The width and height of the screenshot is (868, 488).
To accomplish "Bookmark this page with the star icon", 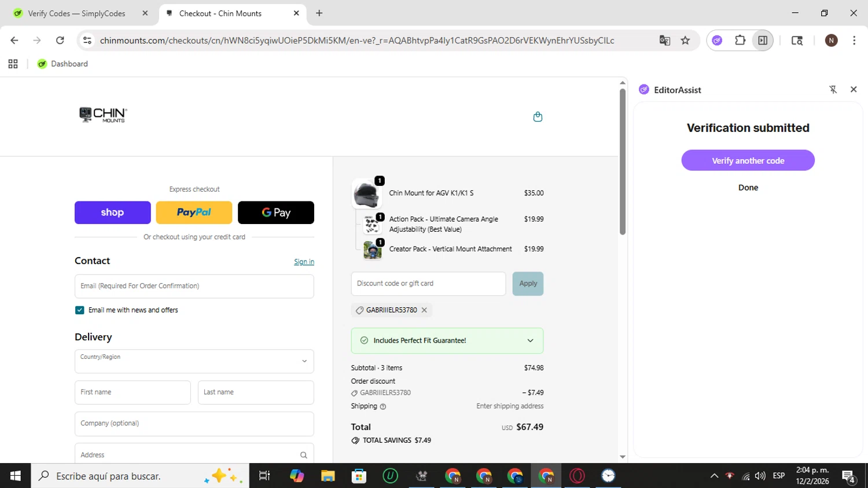I will (685, 41).
